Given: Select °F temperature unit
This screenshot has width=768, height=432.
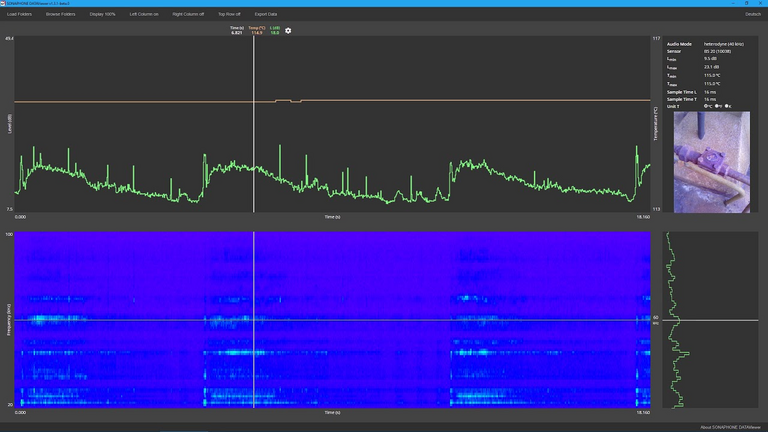Looking at the screenshot, I should [x=718, y=106].
